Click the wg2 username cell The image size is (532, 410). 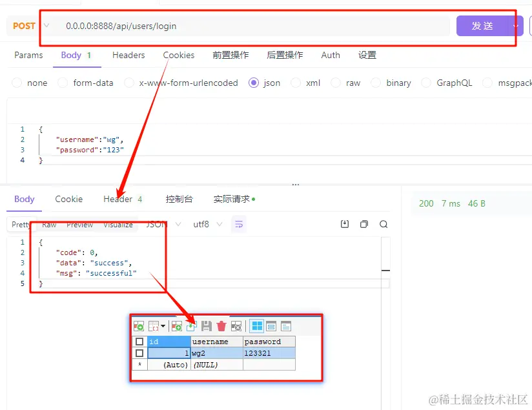[217, 353]
